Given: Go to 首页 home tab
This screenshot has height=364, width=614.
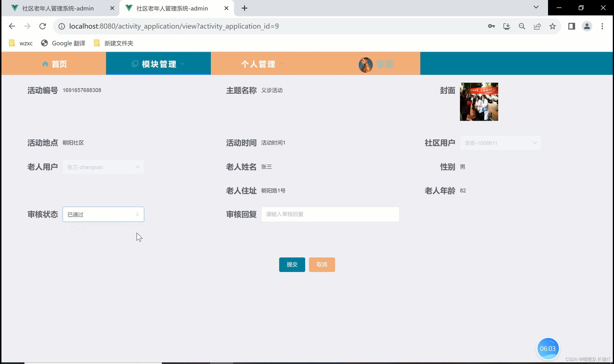Looking at the screenshot, I should [x=54, y=64].
